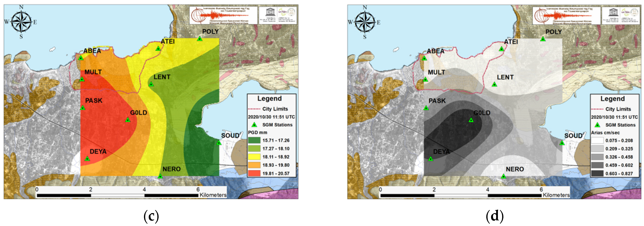Click yellow 18.11 - 18.92 legend swatch
644x226 pixels.
[x=254, y=157]
